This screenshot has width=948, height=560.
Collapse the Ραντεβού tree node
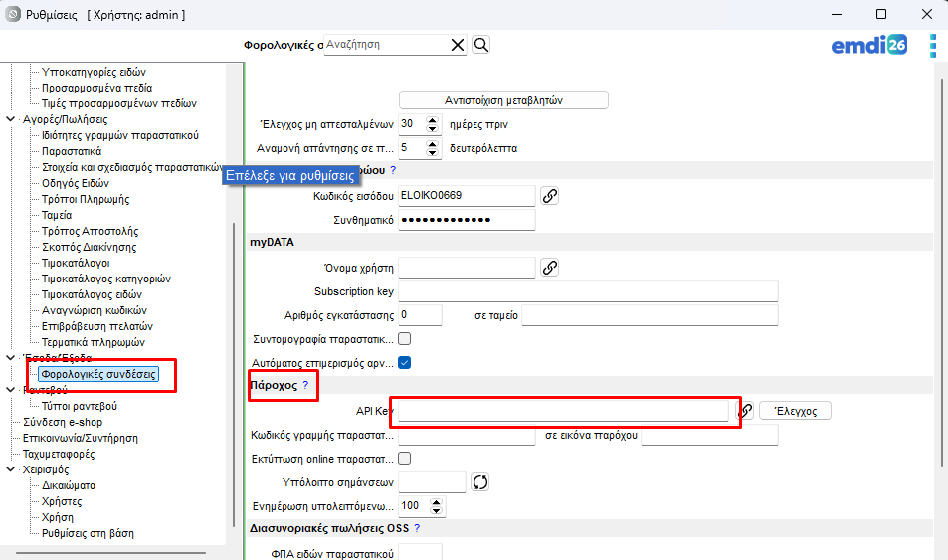(x=11, y=390)
